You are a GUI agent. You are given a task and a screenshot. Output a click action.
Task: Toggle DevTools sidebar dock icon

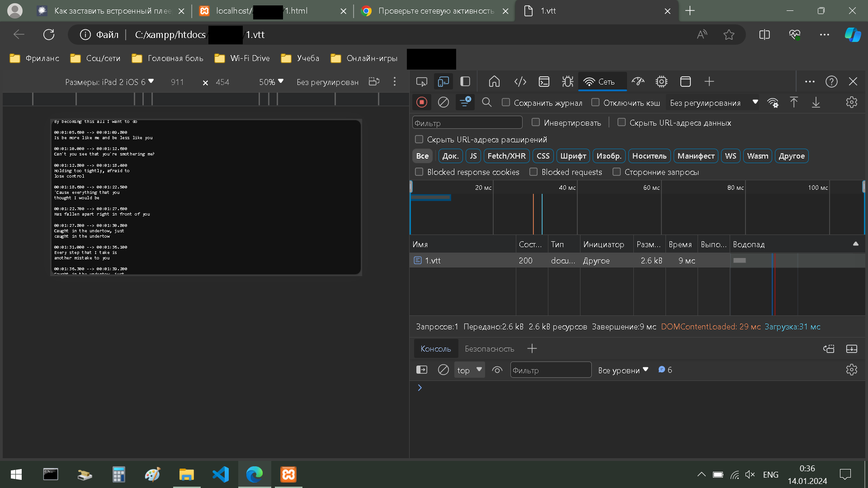point(465,82)
